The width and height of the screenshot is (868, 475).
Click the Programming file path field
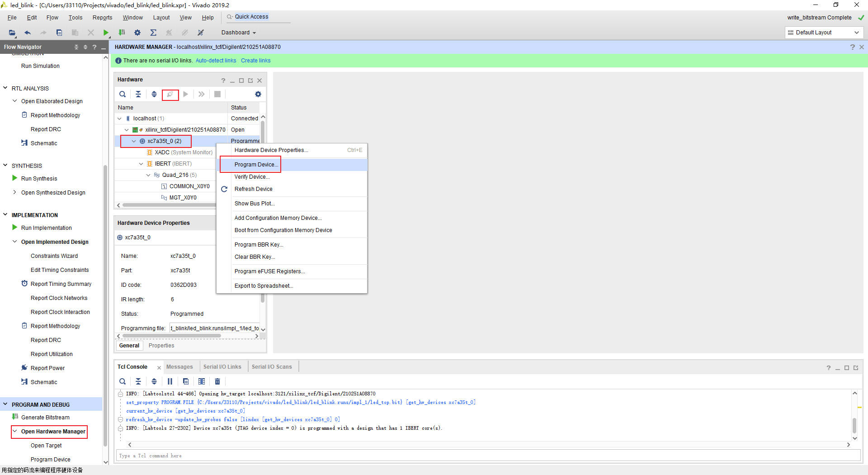tap(214, 328)
